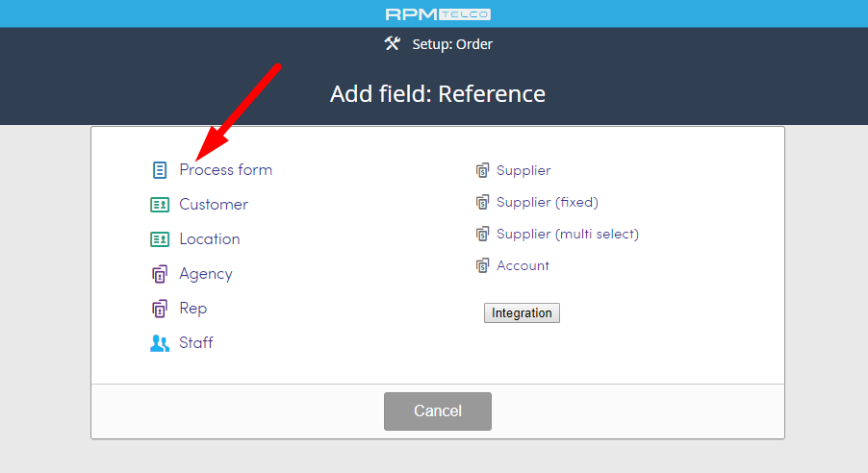
Task: Cancel adding the reference field
Action: click(x=437, y=411)
